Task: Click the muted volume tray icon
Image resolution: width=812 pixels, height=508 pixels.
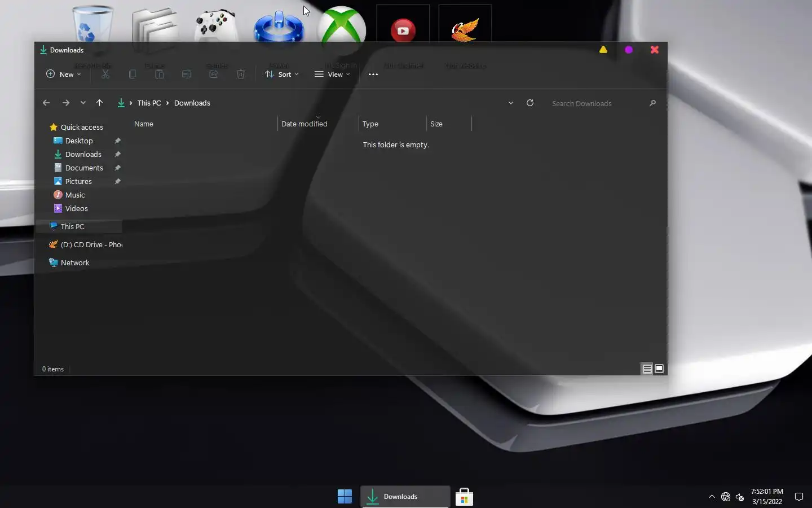Action: click(740, 497)
